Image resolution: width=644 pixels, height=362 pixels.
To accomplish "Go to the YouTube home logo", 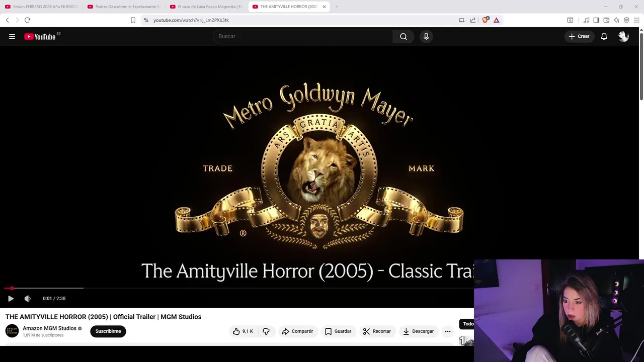I will 40,36.
